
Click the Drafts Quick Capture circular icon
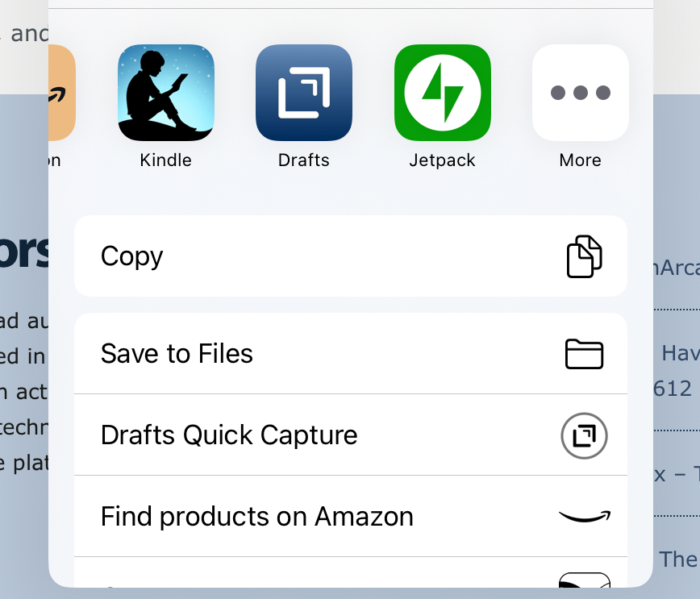point(584,435)
